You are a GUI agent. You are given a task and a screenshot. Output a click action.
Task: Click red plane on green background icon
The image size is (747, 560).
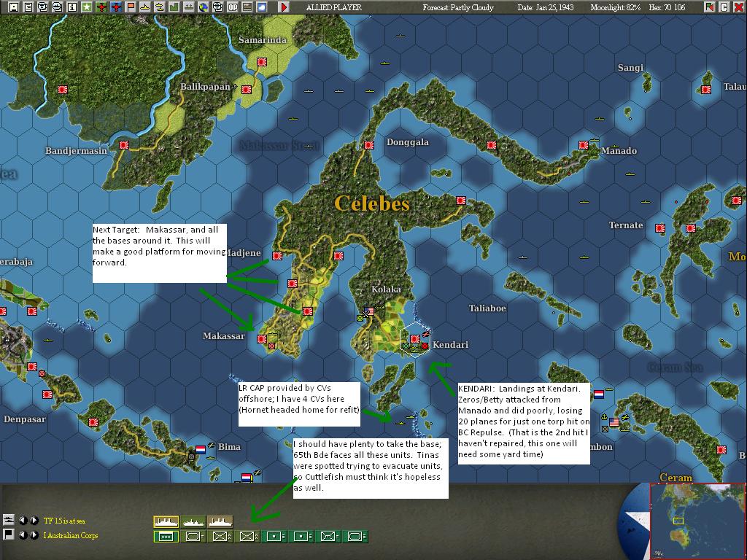click(x=101, y=7)
